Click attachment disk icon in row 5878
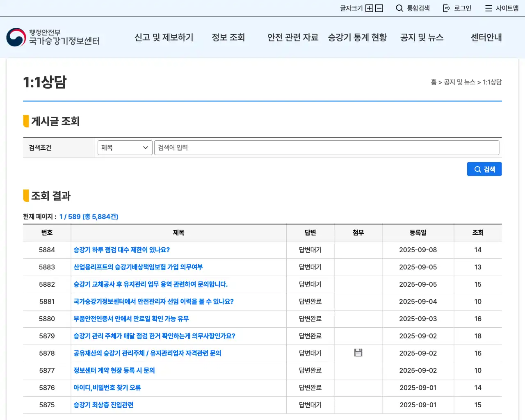This screenshot has height=420, width=525. [358, 352]
